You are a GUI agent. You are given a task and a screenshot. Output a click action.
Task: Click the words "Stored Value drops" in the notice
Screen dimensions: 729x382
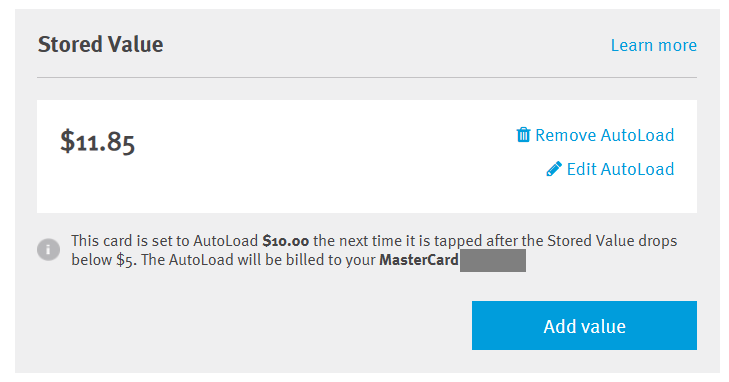[612, 241]
